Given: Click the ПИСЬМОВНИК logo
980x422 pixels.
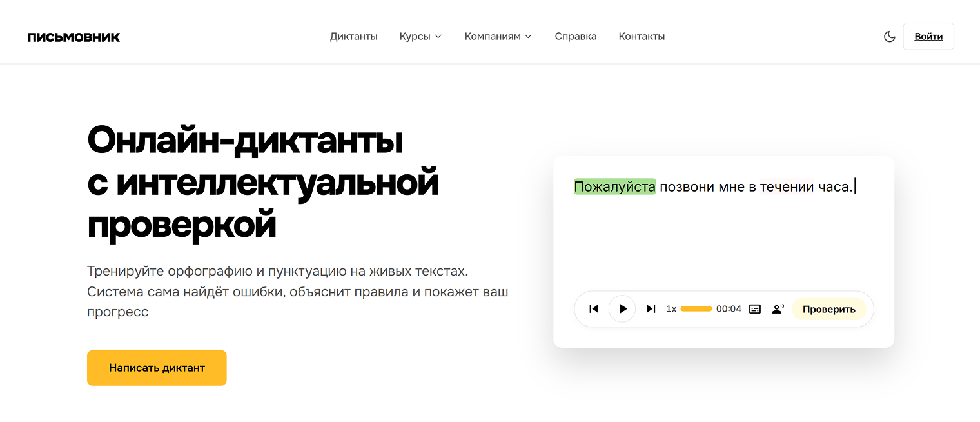Looking at the screenshot, I should (x=73, y=37).
